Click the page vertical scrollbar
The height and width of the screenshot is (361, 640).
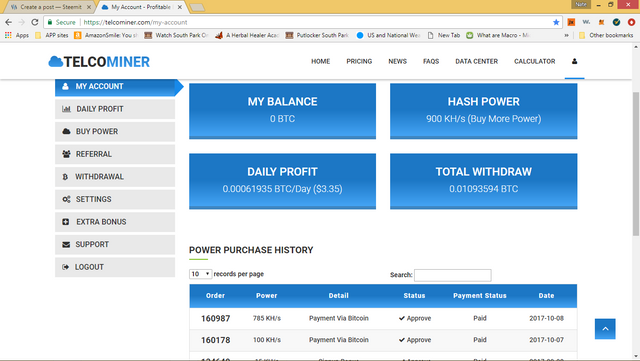636,163
